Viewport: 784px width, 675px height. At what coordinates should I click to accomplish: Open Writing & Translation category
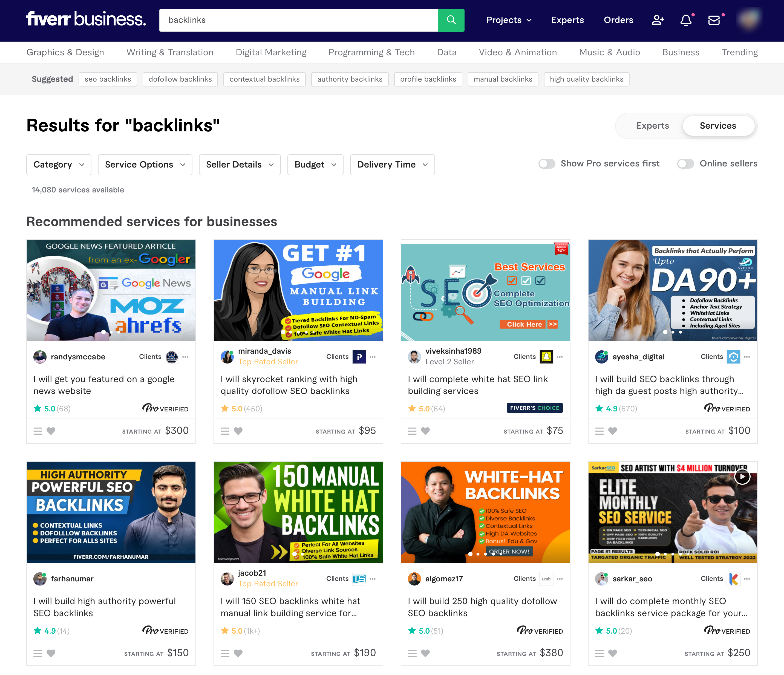(x=169, y=52)
